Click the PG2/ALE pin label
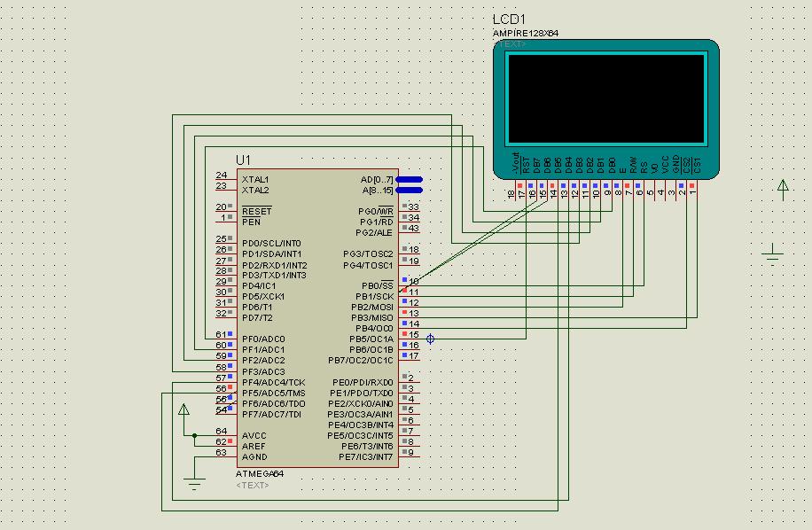812x530 pixels. coord(374,233)
